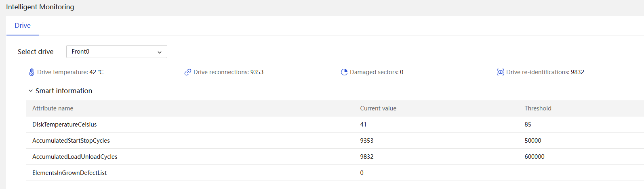This screenshot has width=644, height=189.
Task: Open the Select drive dropdown arrow
Action: (x=160, y=52)
